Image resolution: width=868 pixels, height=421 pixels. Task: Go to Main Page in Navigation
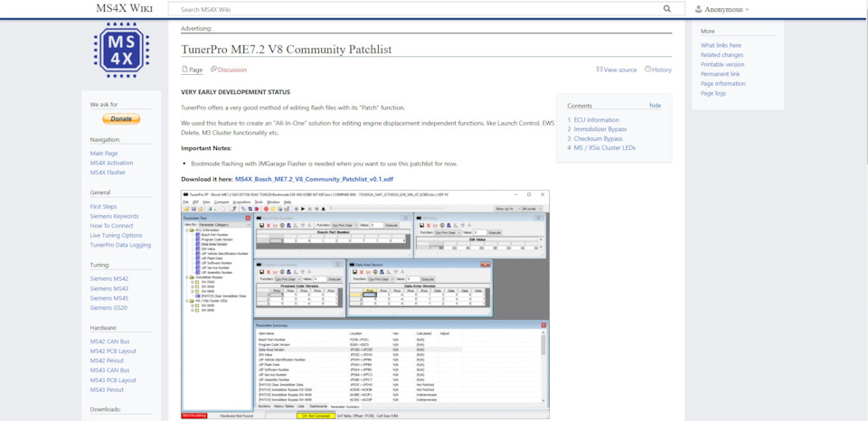[x=104, y=154]
